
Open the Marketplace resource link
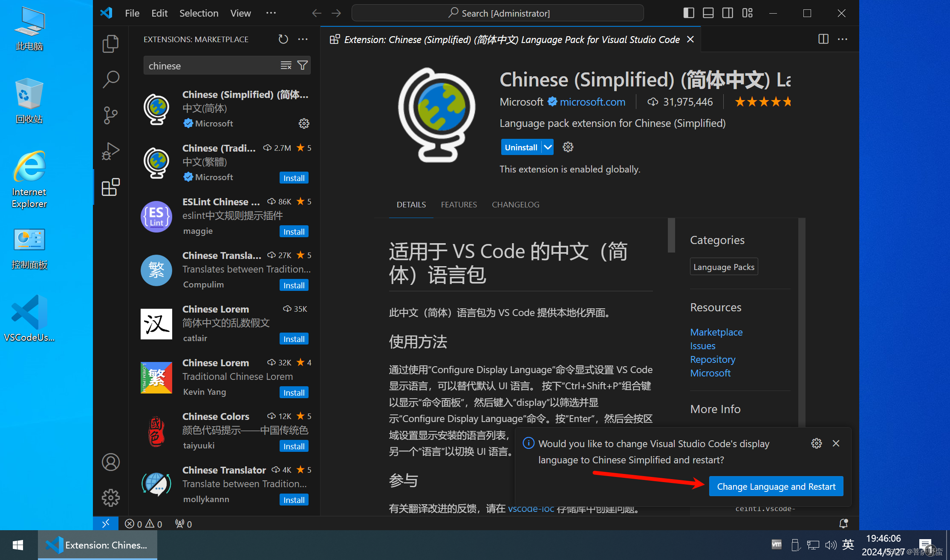(716, 332)
